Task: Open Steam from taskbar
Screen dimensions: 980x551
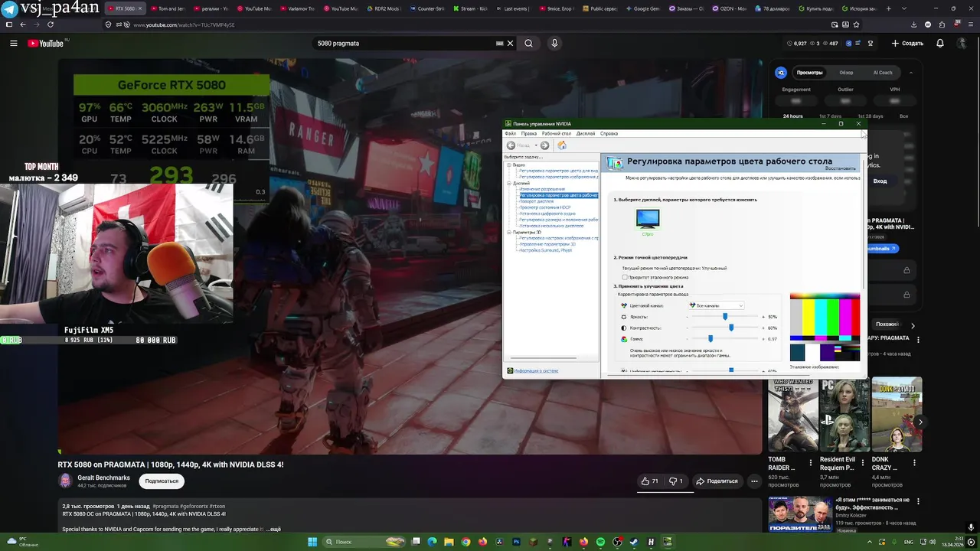Action: click(634, 542)
